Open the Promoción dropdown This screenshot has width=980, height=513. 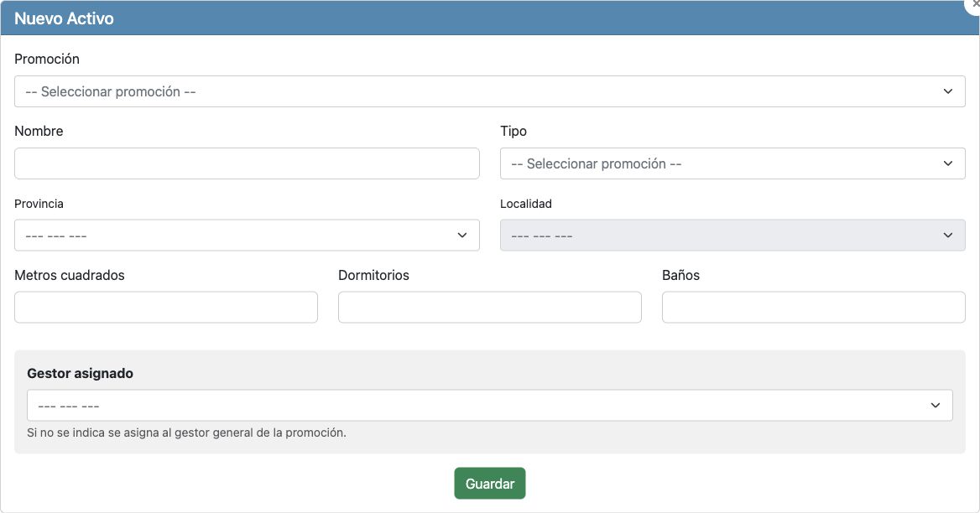[x=489, y=91]
